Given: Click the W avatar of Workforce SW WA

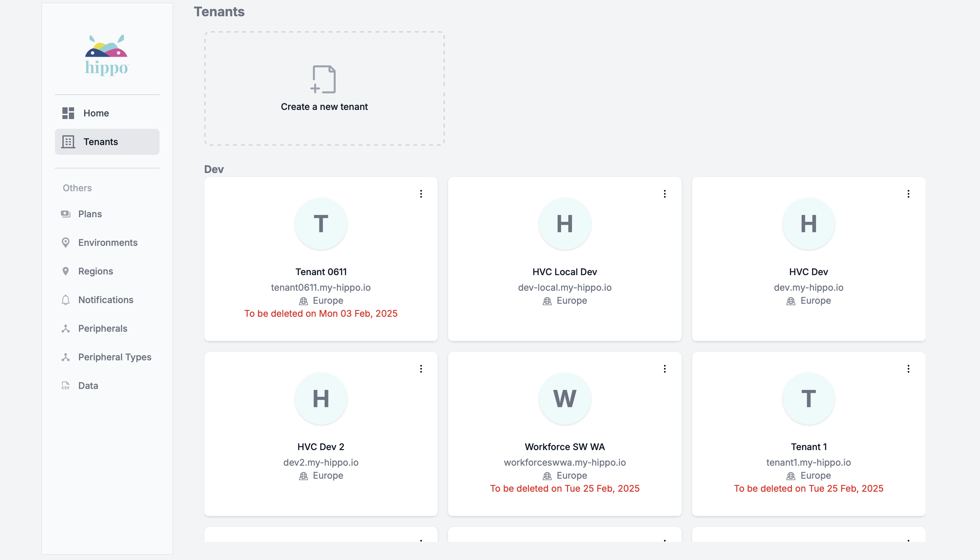Looking at the screenshot, I should click(x=564, y=398).
